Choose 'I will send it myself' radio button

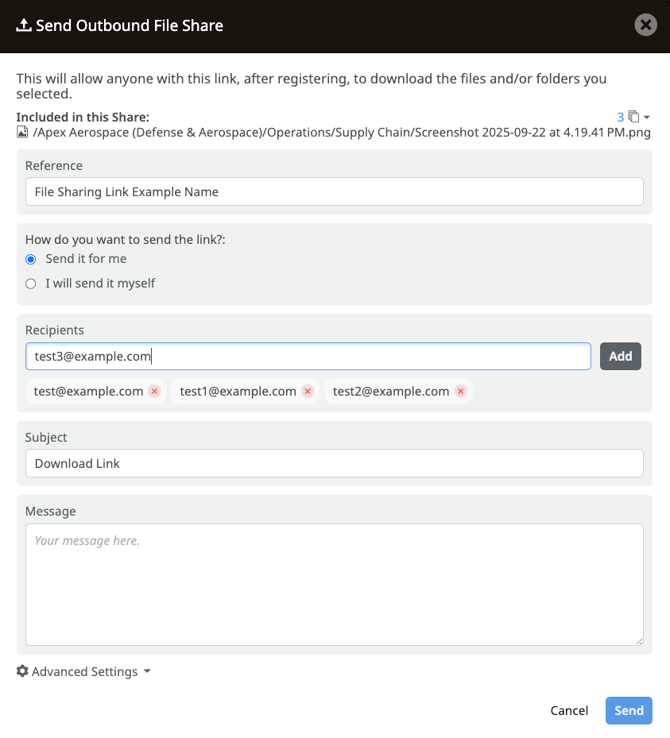(31, 284)
